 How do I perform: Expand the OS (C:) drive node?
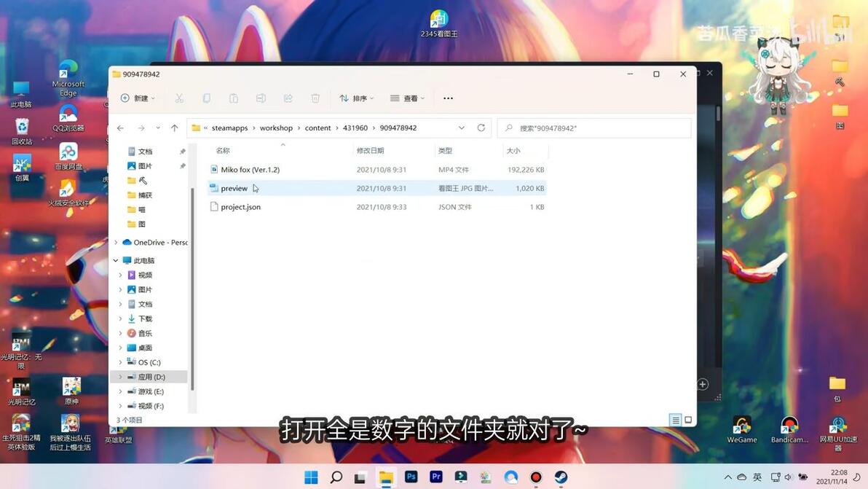point(121,362)
